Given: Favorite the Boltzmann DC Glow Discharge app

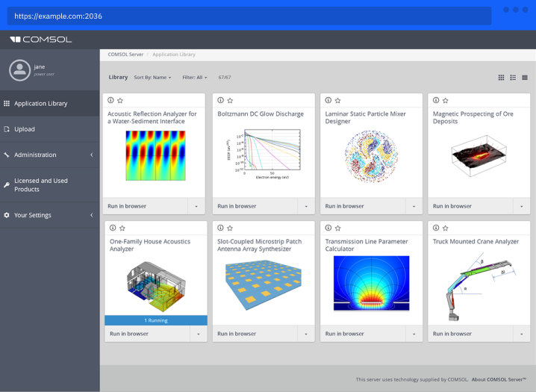Looking at the screenshot, I should click(230, 101).
